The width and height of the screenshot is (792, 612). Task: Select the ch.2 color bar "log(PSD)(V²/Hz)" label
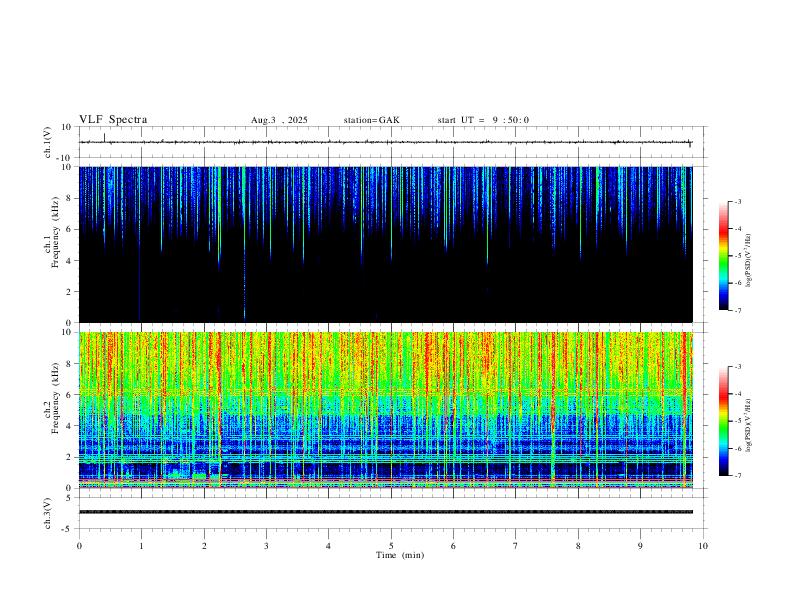pyautogui.click(x=749, y=425)
